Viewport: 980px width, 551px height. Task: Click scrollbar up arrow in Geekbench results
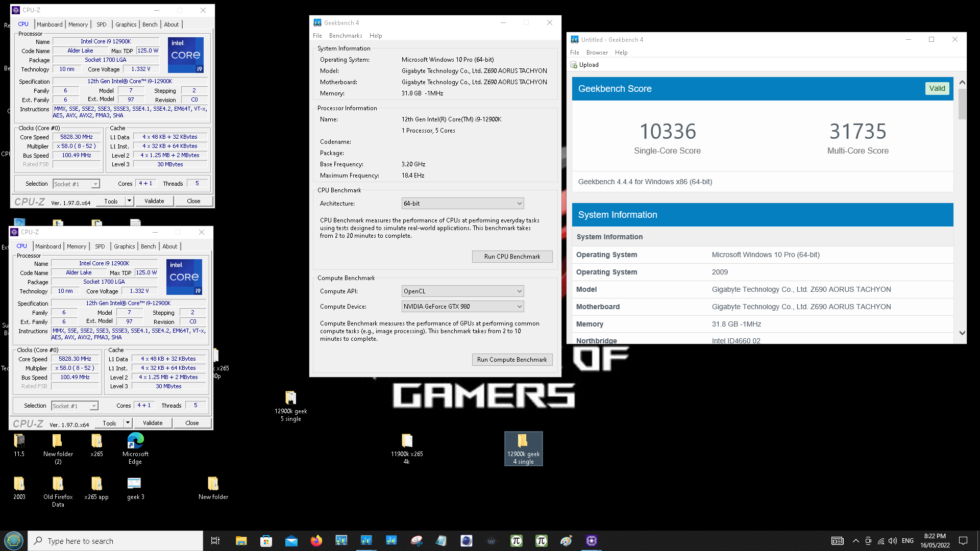click(962, 82)
